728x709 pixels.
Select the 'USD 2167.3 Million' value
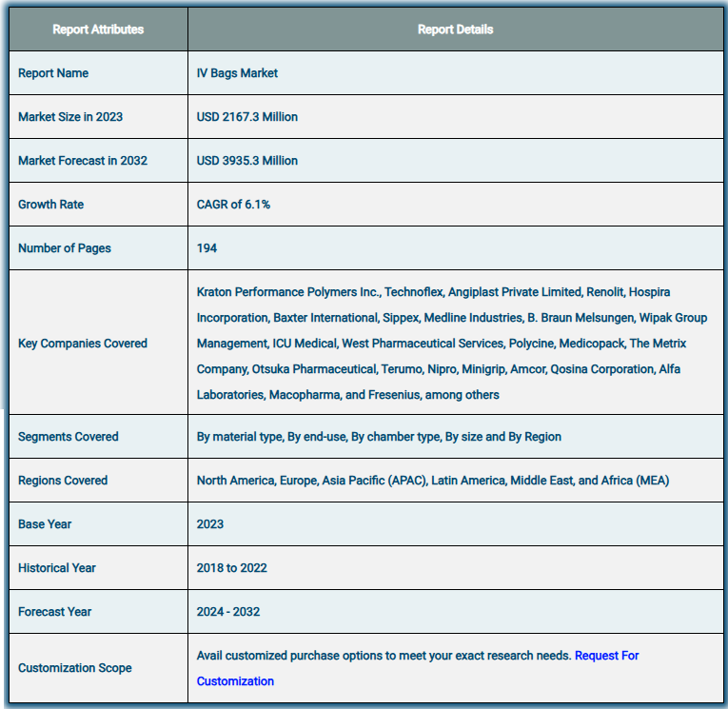pos(247,116)
